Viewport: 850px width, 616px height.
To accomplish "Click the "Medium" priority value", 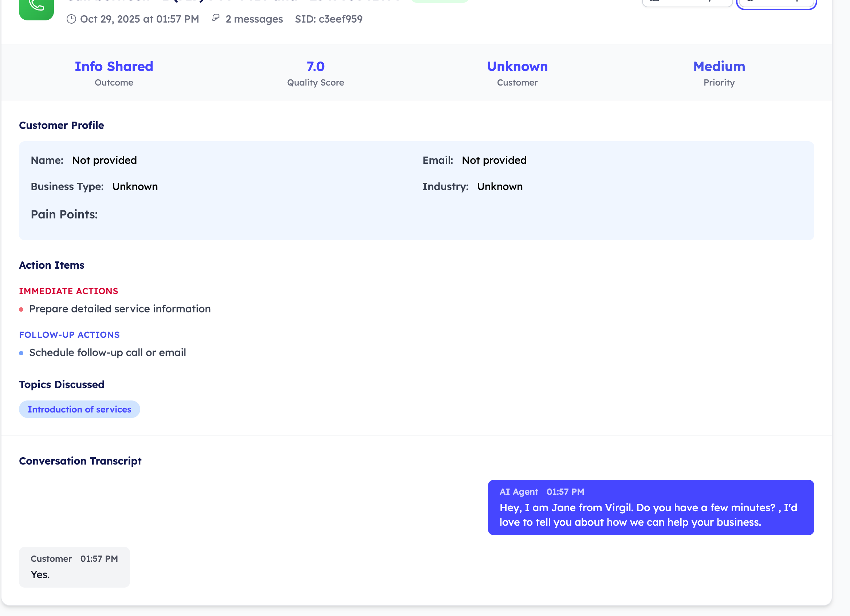I will pos(719,66).
